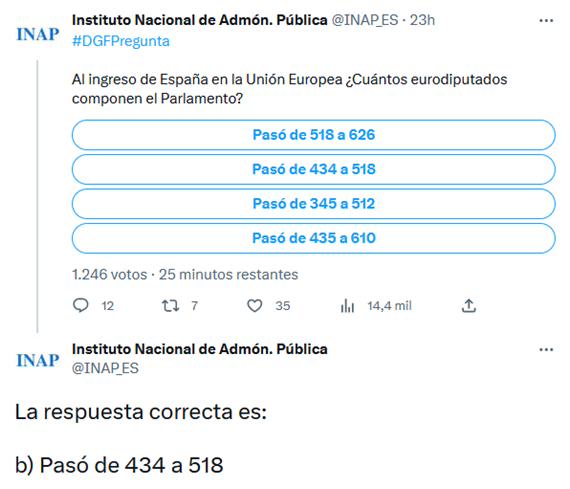Share the poll tweet via upload icon
Screen dimensions: 570x489
[469, 305]
